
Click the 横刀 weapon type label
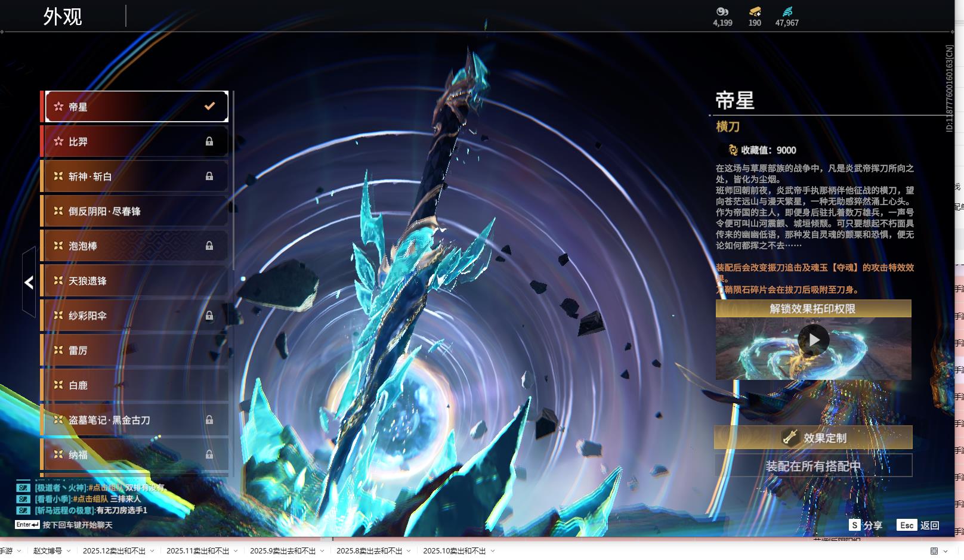coord(728,126)
